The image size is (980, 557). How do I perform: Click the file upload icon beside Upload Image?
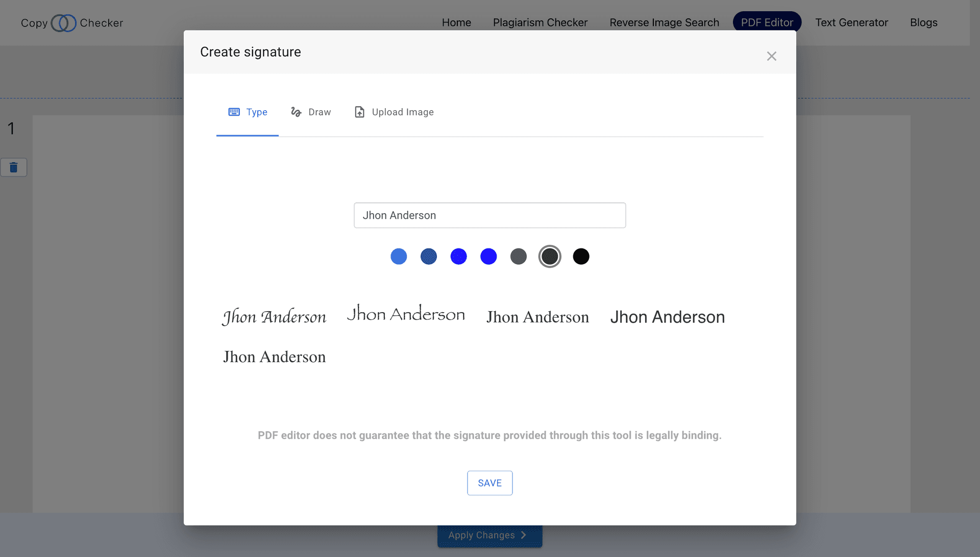pos(359,112)
